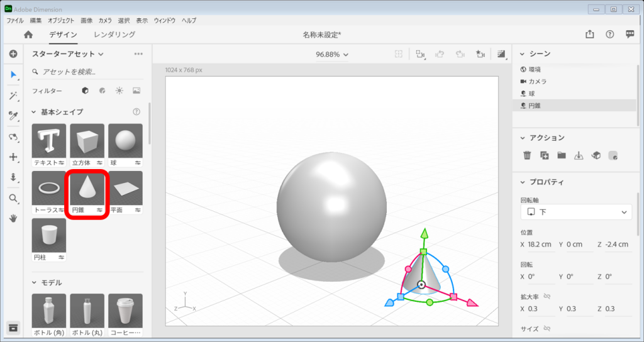Click the group folder action icon
This screenshot has width=644, height=342.
click(x=561, y=155)
